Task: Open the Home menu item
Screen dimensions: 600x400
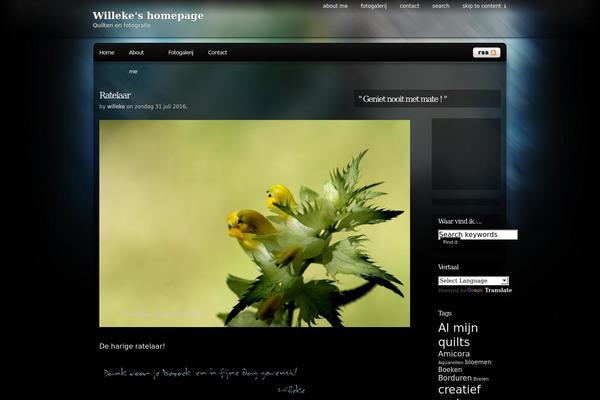Action: pyautogui.click(x=107, y=52)
